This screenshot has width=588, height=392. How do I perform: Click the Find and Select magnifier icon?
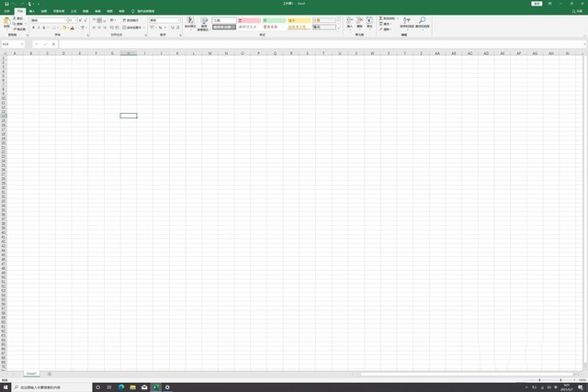423,22
